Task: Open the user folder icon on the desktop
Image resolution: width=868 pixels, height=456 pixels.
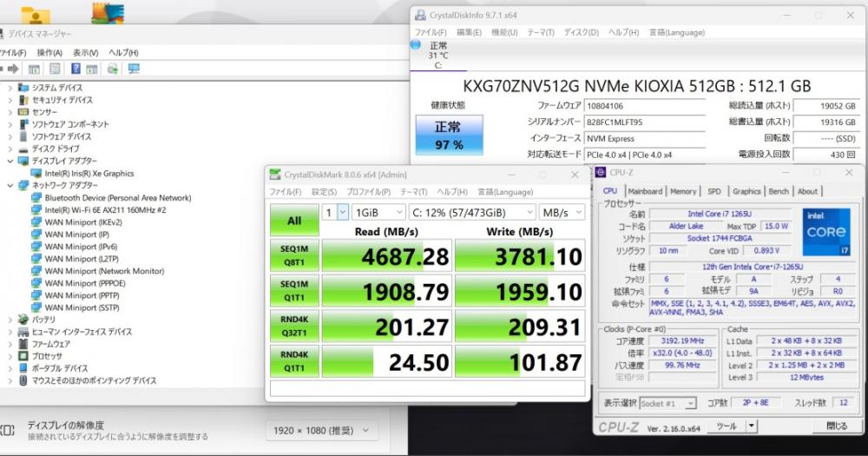Action: [36, 15]
